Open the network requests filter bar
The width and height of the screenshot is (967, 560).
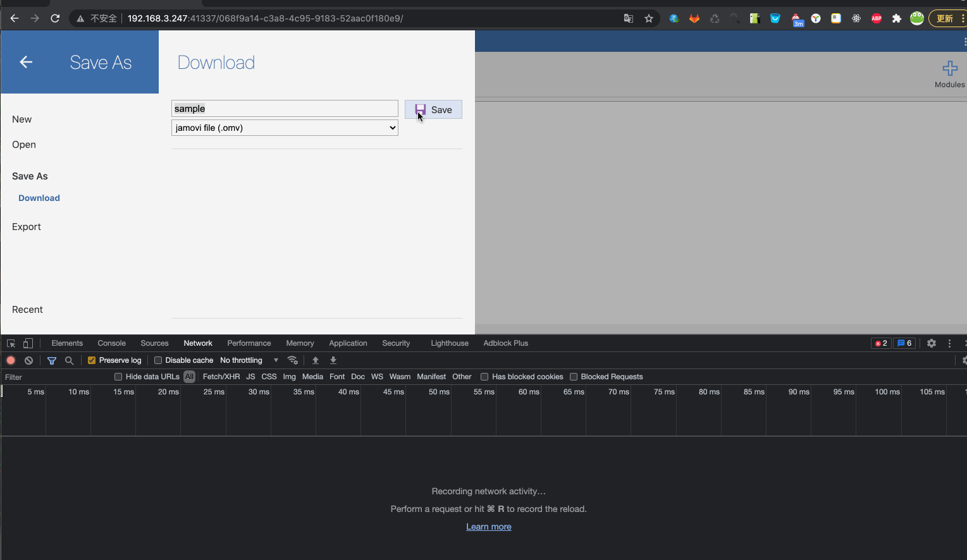(51, 360)
